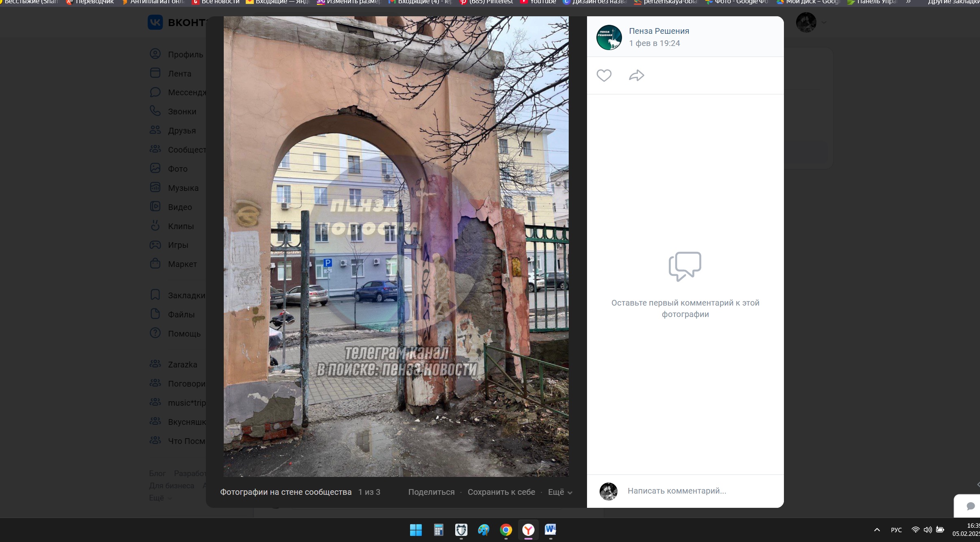
Task: Go to Профиль in sidebar
Action: [185, 55]
